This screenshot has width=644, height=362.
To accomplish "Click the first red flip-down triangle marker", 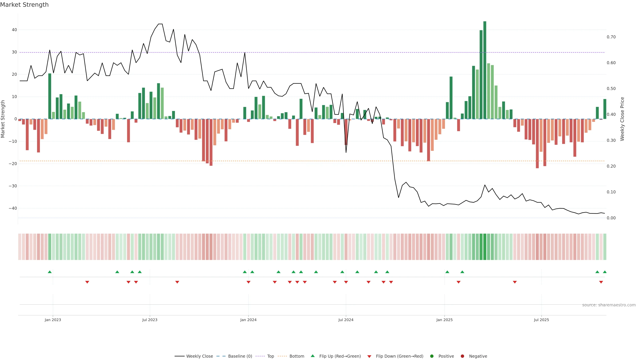I will (87, 282).
